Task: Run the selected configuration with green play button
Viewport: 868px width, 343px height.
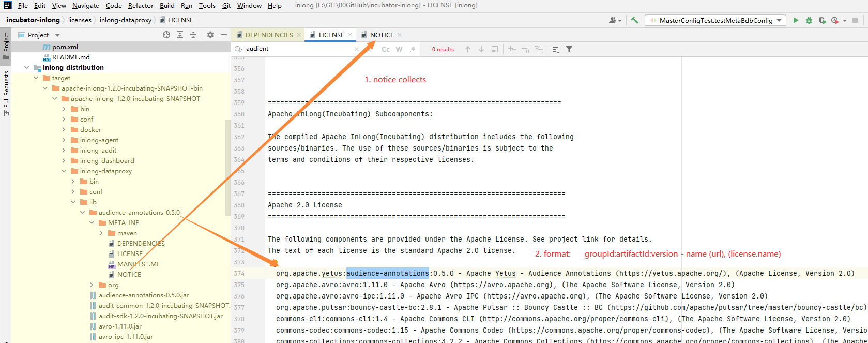Action: (x=796, y=20)
